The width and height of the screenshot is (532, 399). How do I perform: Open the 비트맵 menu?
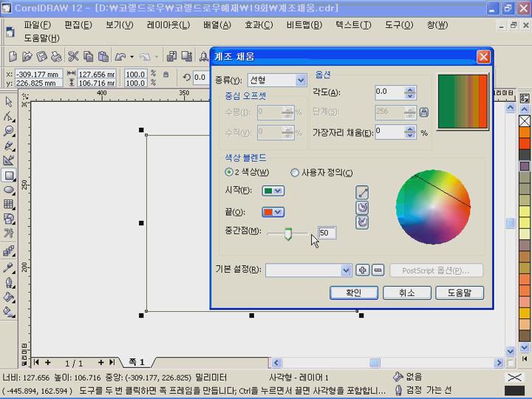click(x=304, y=25)
